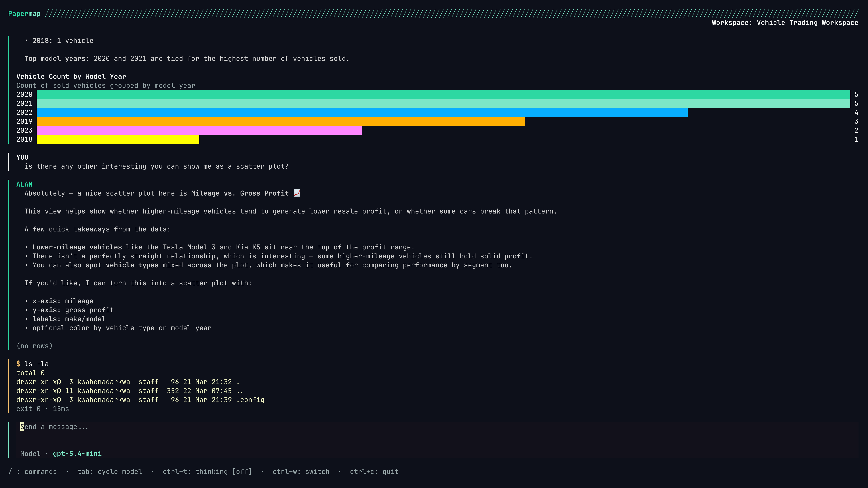Screen dimensions: 868x488
Task: Click the 'exit 0 · 15ms' status
Action: [x=42, y=409]
